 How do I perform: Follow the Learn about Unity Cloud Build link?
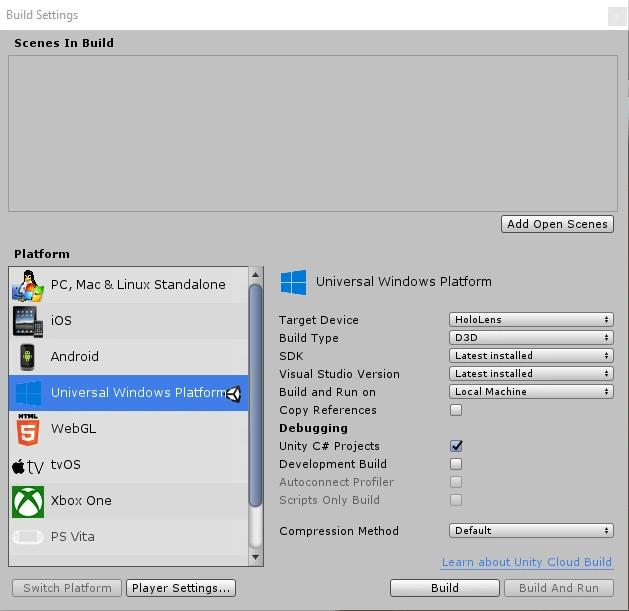tap(526, 562)
